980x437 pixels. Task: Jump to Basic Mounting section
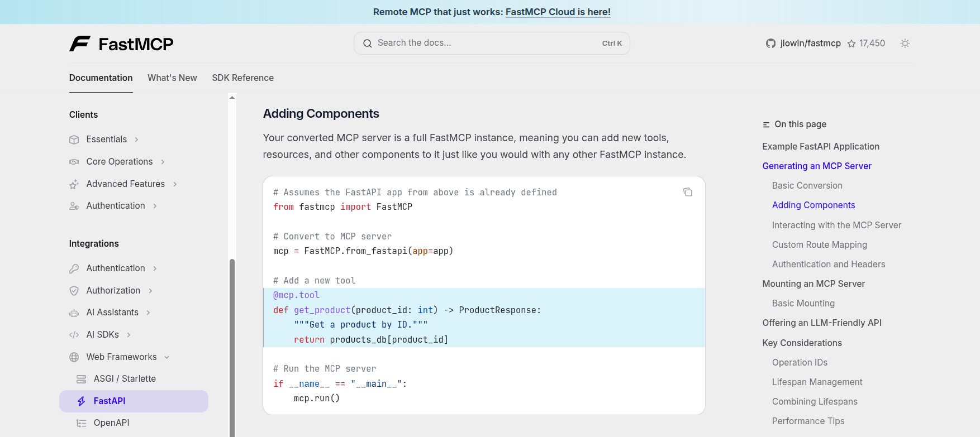tap(803, 303)
